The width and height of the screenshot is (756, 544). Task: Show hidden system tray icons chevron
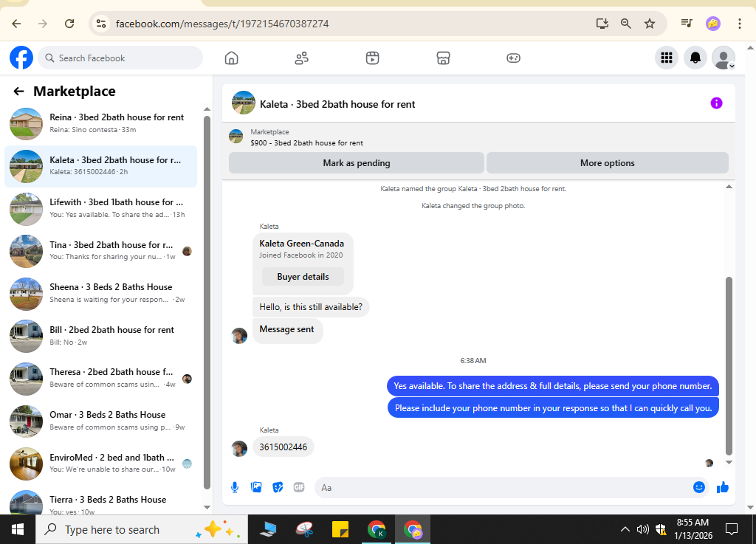(625, 529)
